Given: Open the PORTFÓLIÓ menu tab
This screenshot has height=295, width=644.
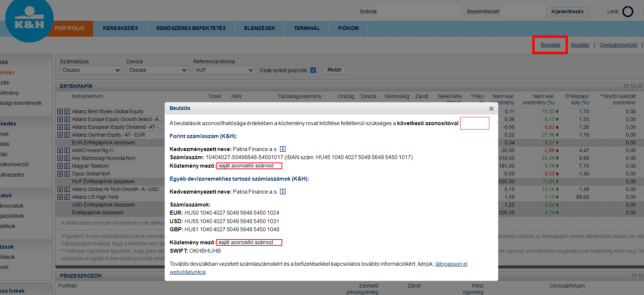Looking at the screenshot, I should coord(70,28).
